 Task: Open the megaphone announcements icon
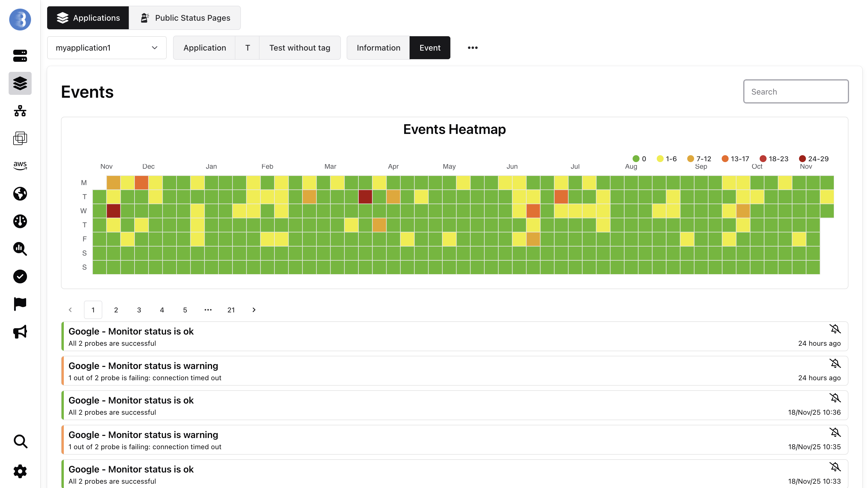point(20,332)
